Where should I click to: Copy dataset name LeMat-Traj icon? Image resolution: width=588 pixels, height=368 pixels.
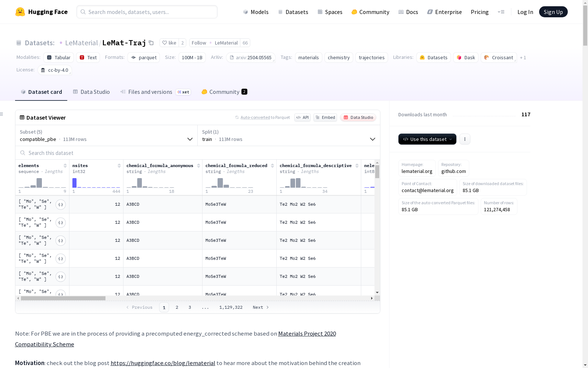(x=151, y=43)
